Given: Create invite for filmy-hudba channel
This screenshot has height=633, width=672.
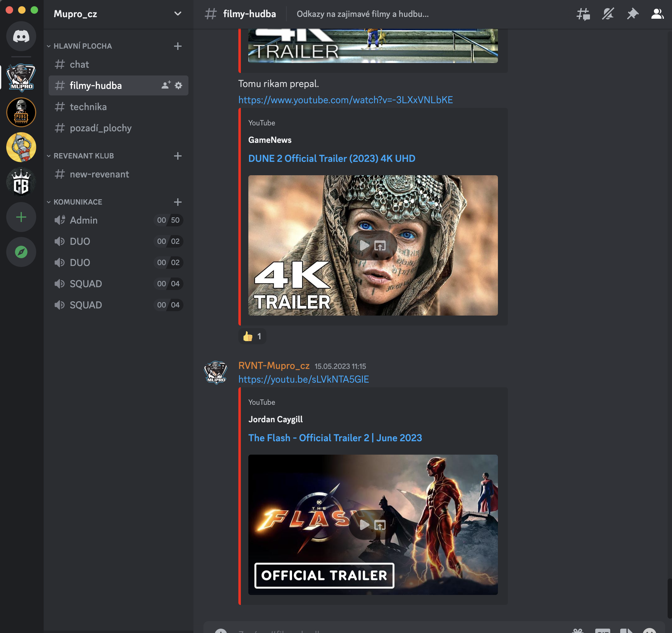Looking at the screenshot, I should (x=166, y=85).
